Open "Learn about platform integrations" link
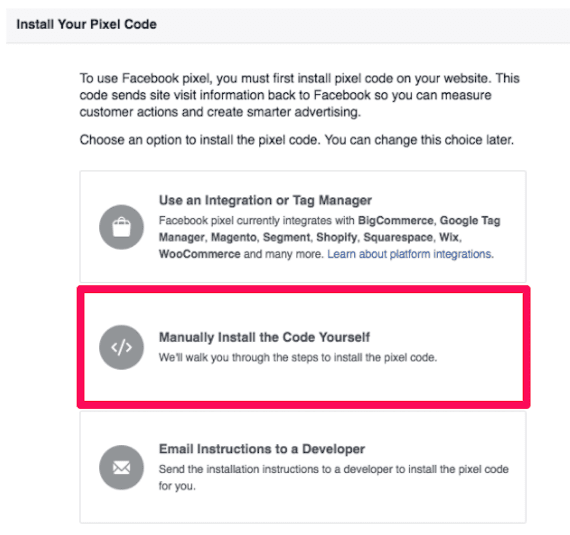The height and width of the screenshot is (535, 570). 410,254
